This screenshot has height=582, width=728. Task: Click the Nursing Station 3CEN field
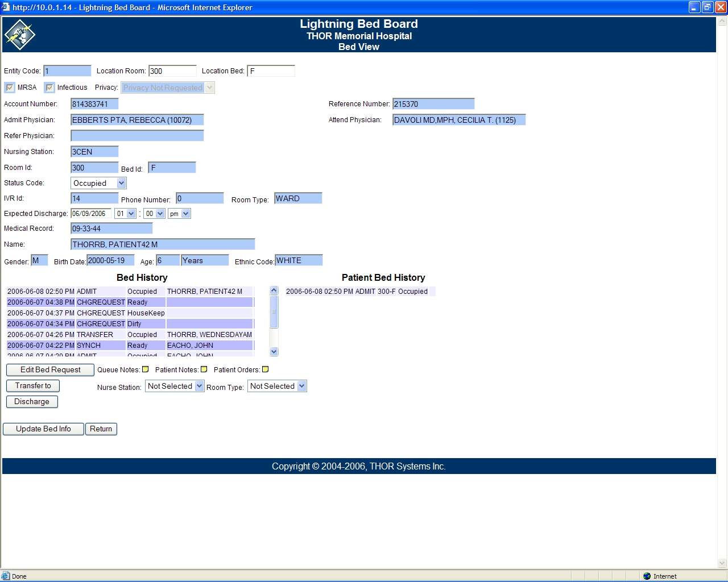[x=94, y=152]
